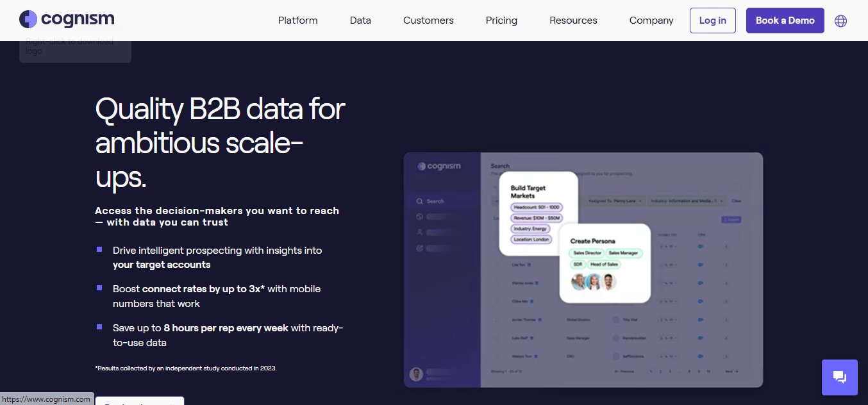Click the user avatar at the sidebar bottom

pyautogui.click(x=415, y=373)
